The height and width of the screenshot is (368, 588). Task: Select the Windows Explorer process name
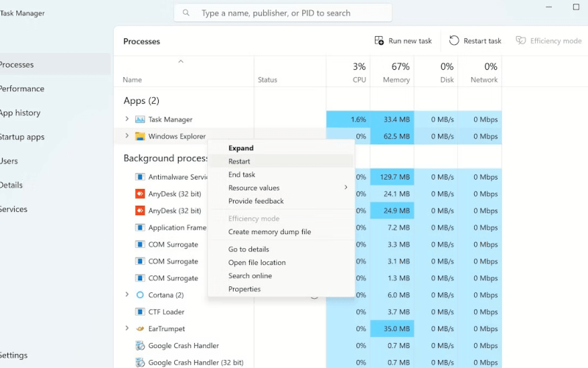[x=177, y=136]
